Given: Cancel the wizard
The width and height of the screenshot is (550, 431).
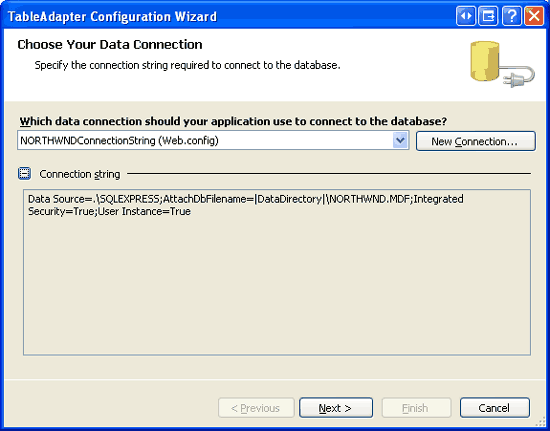Looking at the screenshot, I should click(495, 408).
